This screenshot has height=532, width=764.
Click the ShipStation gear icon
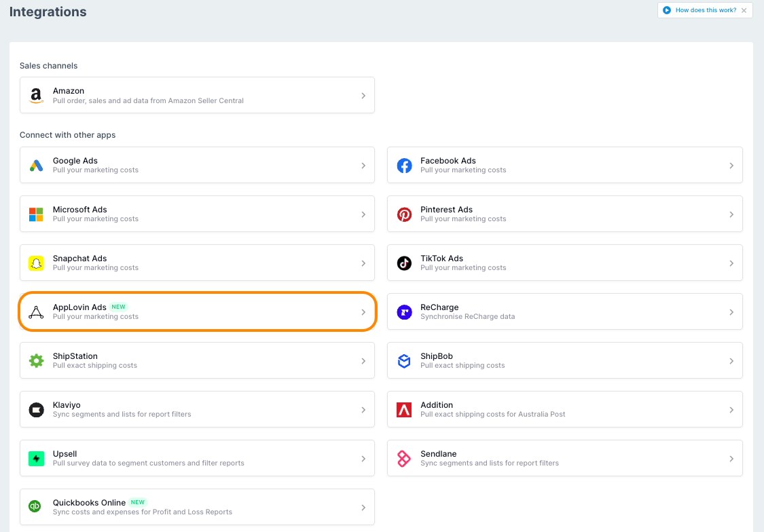[36, 361]
